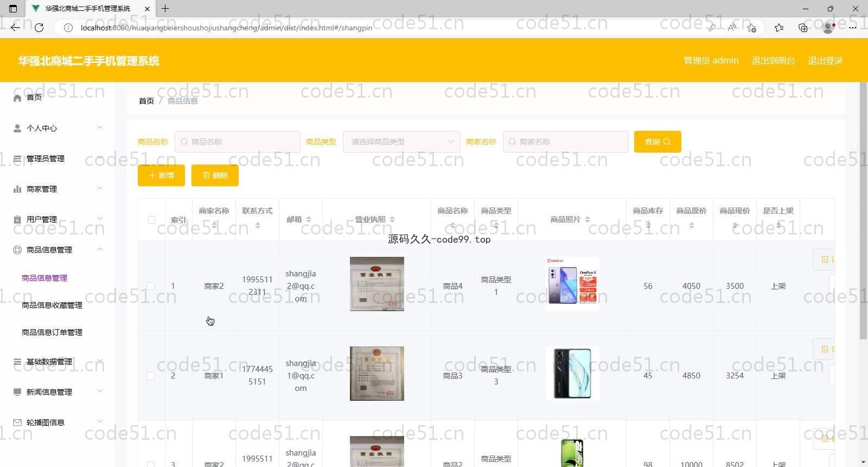The image size is (868, 467).
Task: Sort by 联系方式 column arrows
Action: point(258,225)
